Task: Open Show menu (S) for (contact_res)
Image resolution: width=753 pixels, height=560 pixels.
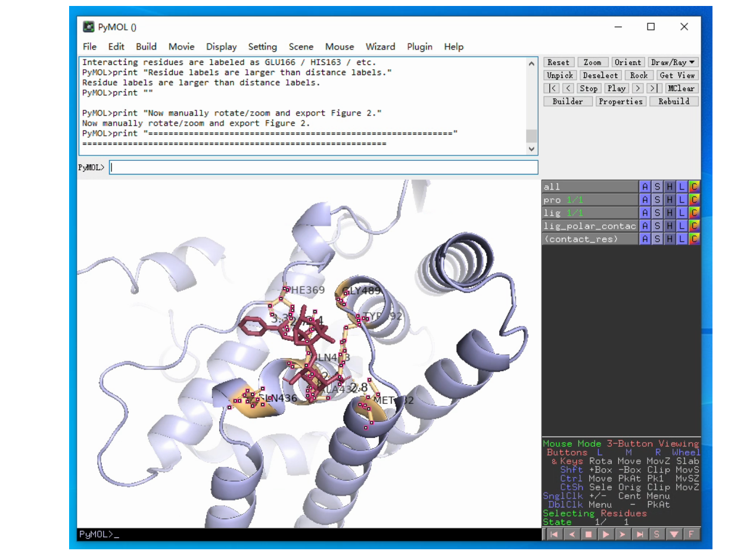Action: click(x=657, y=239)
